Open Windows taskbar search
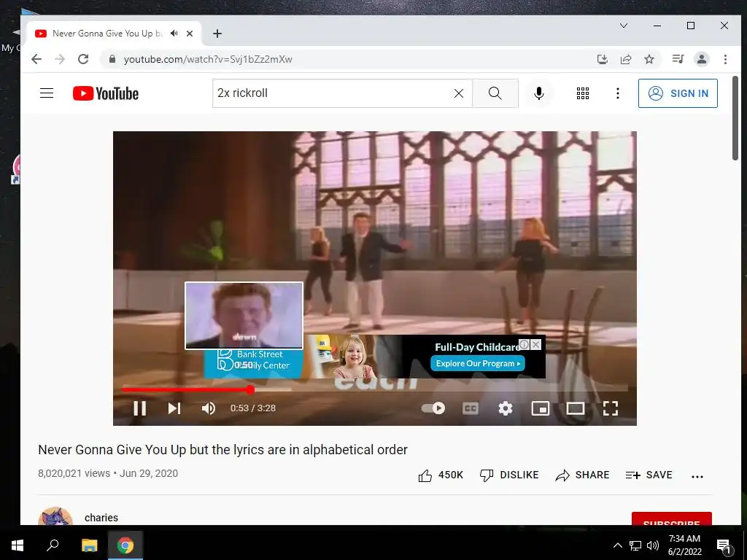Viewport: 747px width, 560px height. coord(53,545)
